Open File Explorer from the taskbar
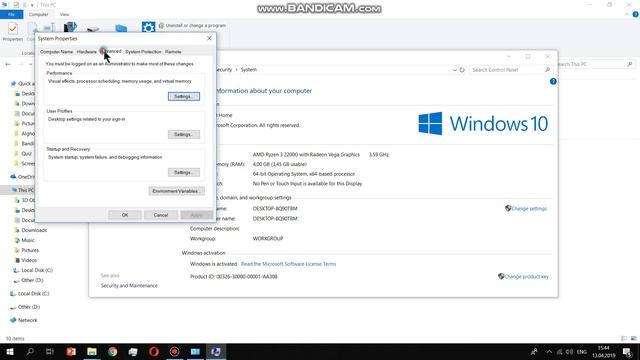The image size is (640, 360). tap(92, 351)
